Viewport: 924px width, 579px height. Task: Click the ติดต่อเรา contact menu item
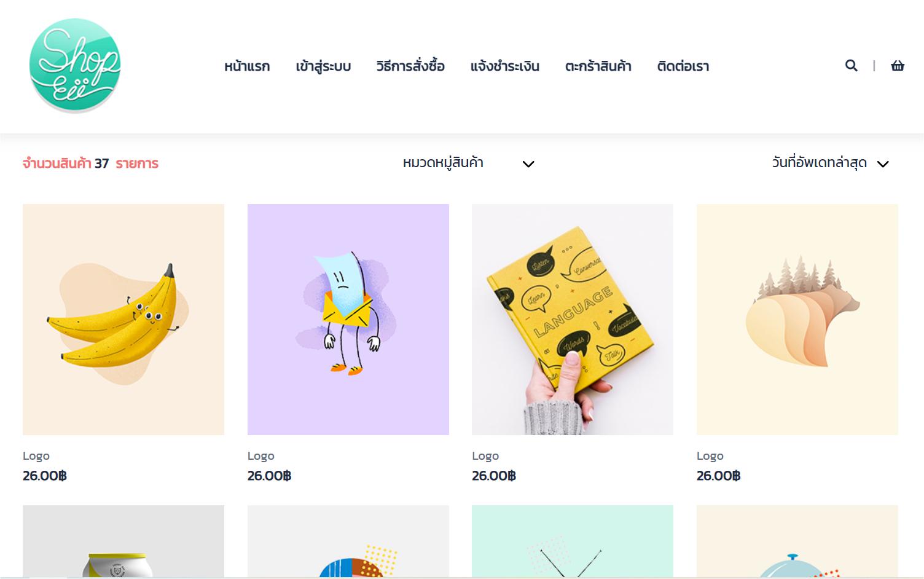(683, 66)
